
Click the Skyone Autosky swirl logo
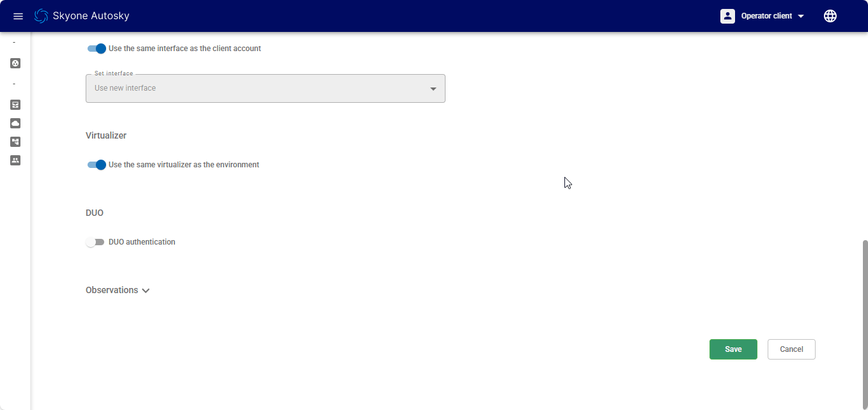[x=42, y=16]
